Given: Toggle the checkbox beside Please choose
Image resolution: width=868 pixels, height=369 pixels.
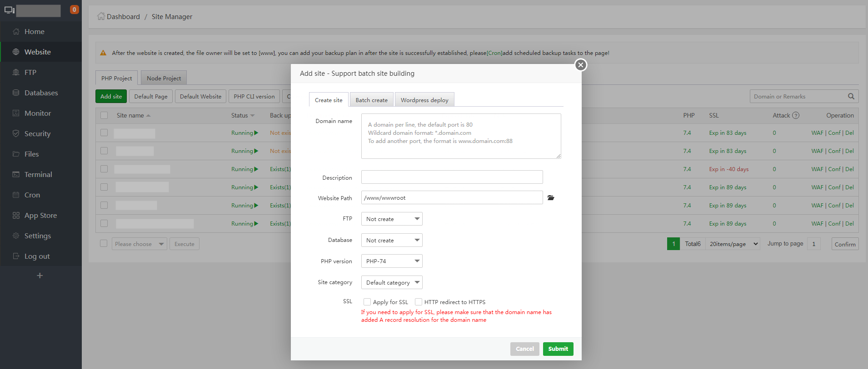Looking at the screenshot, I should click(104, 243).
